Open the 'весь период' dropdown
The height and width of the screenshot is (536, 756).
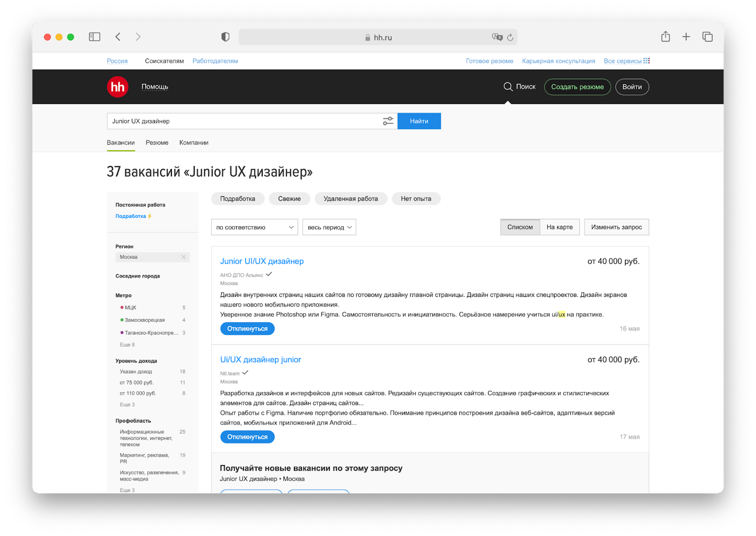(x=329, y=227)
